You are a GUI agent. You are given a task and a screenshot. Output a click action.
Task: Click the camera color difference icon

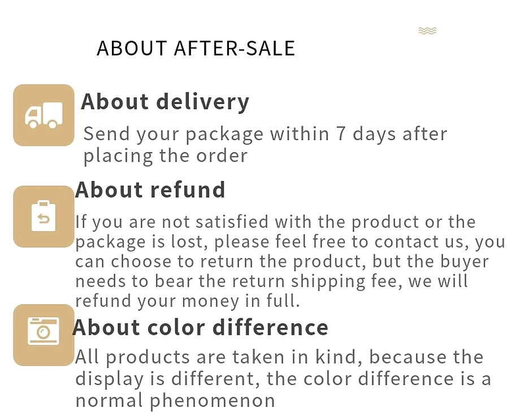pos(44,335)
